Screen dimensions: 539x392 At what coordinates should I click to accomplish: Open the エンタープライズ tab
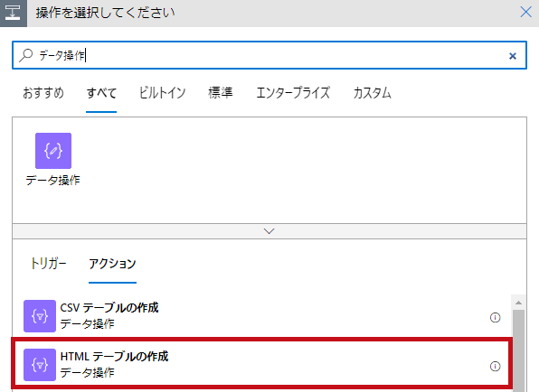(x=293, y=93)
